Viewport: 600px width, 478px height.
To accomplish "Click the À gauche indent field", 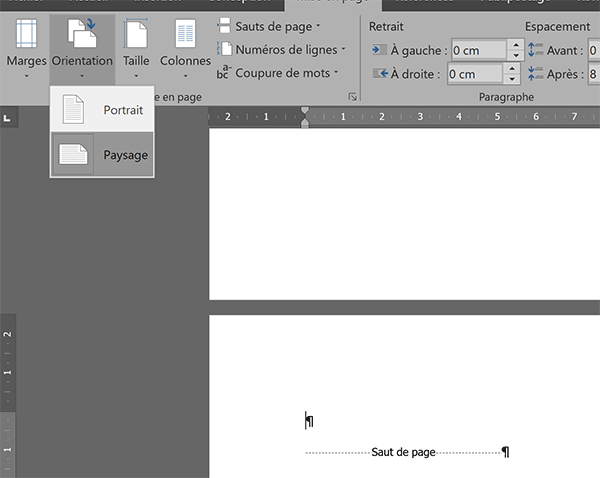I will click(479, 50).
